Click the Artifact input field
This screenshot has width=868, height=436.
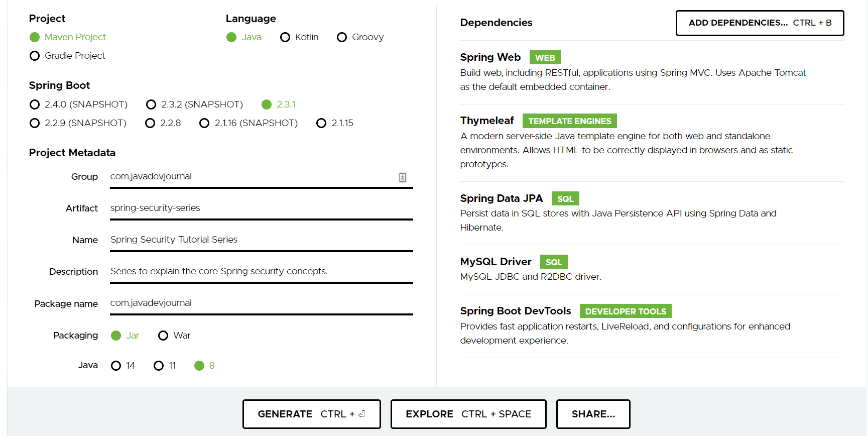[x=261, y=208]
